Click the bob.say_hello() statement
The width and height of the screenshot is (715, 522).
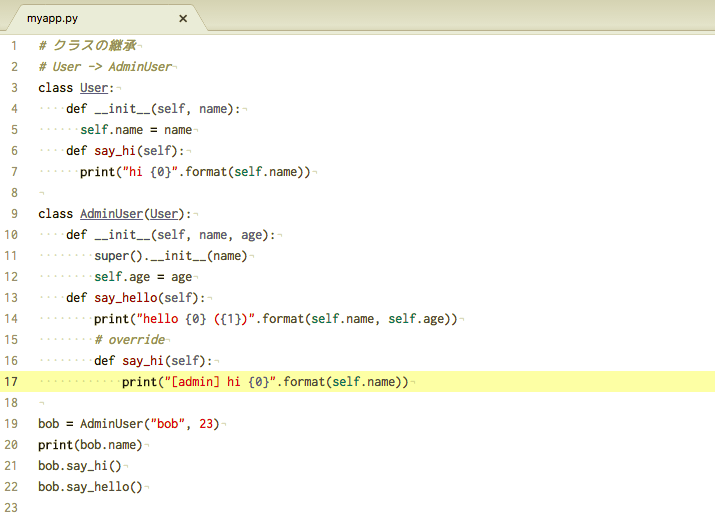(90, 487)
